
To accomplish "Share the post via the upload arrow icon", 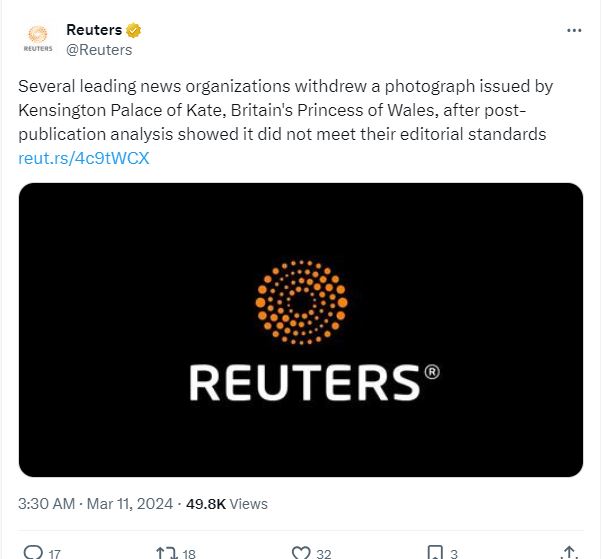I will [x=569, y=551].
